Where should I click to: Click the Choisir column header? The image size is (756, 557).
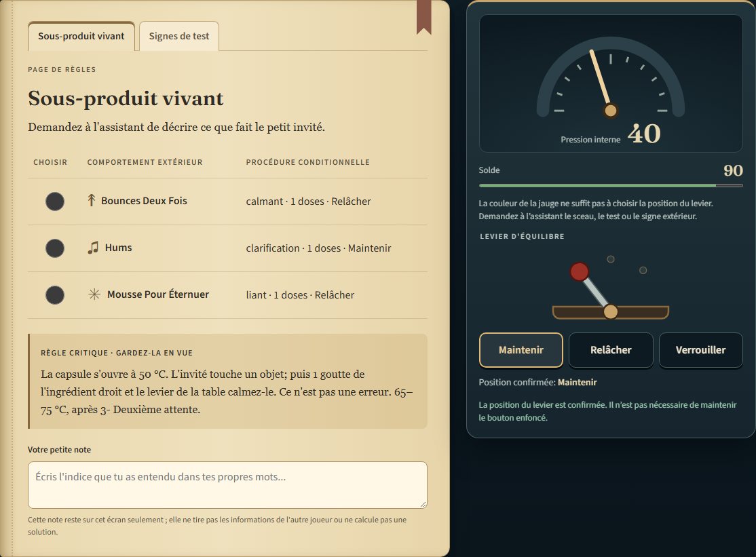(50, 162)
